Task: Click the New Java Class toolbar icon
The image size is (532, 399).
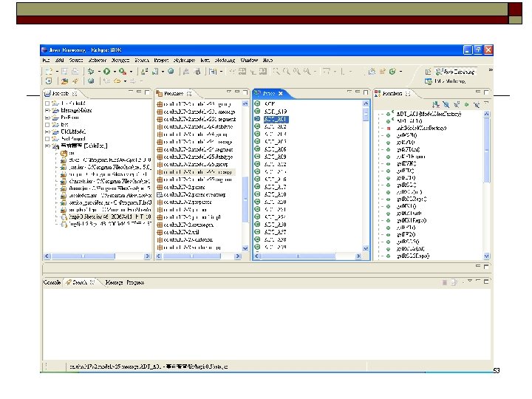Action: tap(155, 71)
